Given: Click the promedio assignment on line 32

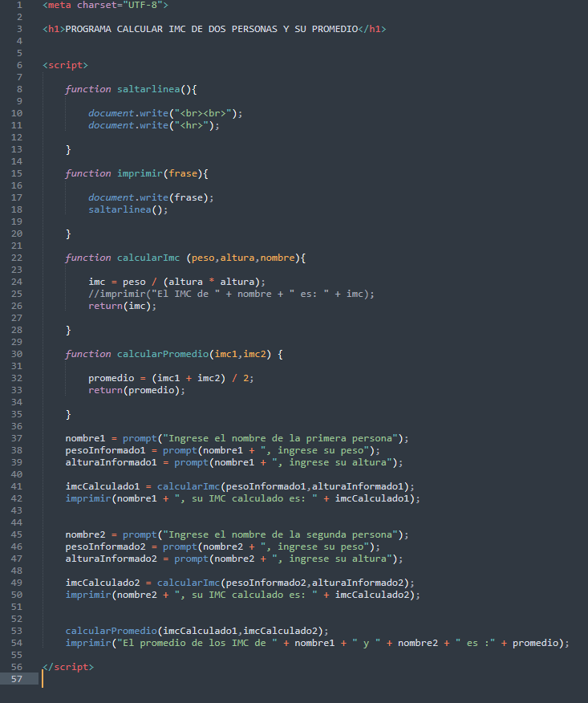Looking at the screenshot, I should pyautogui.click(x=171, y=379).
